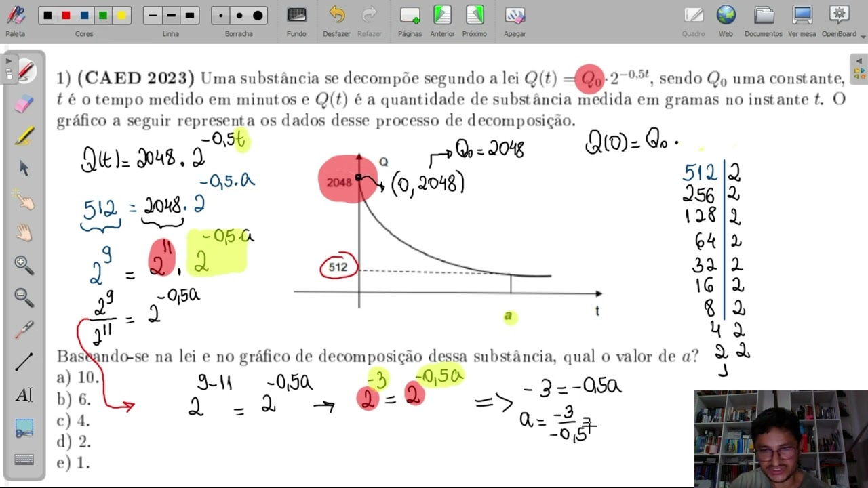Click answer option d) 2.

click(x=74, y=442)
